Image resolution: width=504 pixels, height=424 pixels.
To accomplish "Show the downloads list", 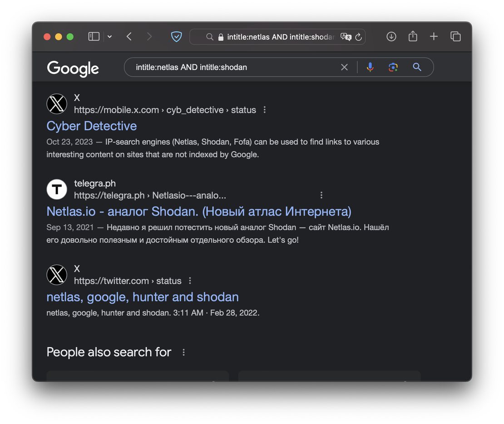I will [391, 37].
